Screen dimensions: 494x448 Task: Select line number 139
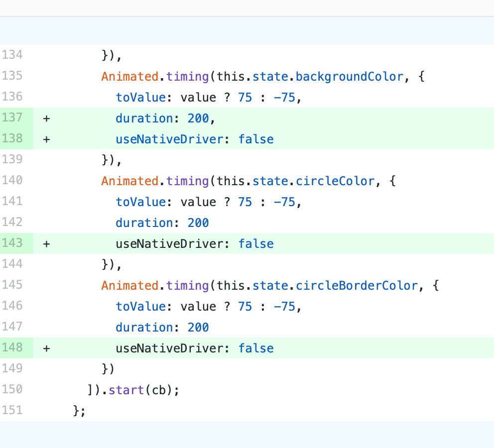coord(12,159)
